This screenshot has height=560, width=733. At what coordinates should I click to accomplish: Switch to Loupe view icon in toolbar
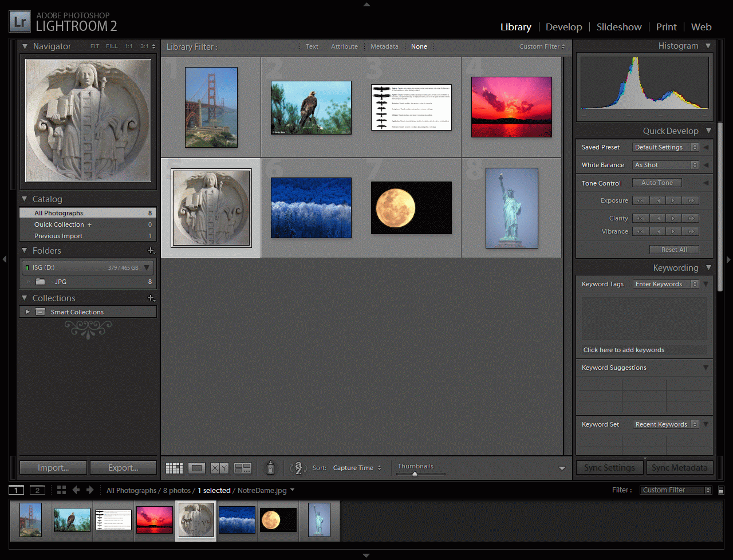coord(196,468)
